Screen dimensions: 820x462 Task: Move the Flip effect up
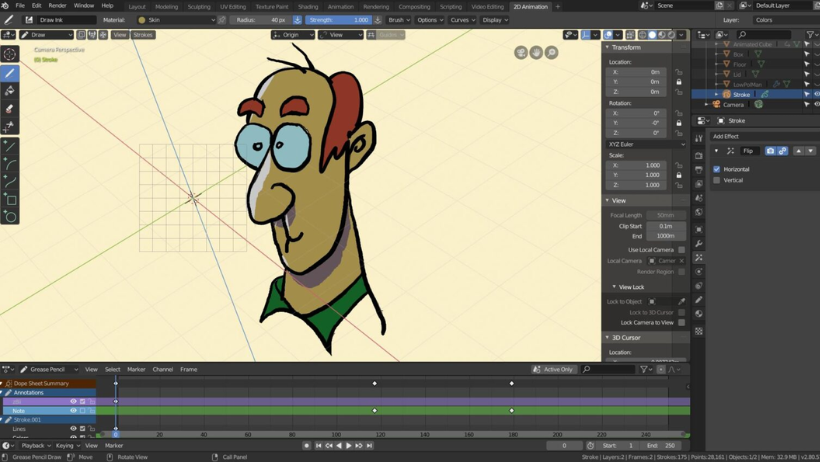point(798,151)
